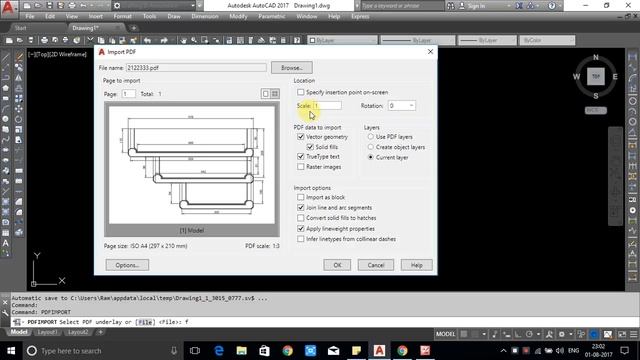Screen dimensions: 640x360
Task: Expand the workspace dropdown in title bar
Action: (x=193, y=6)
